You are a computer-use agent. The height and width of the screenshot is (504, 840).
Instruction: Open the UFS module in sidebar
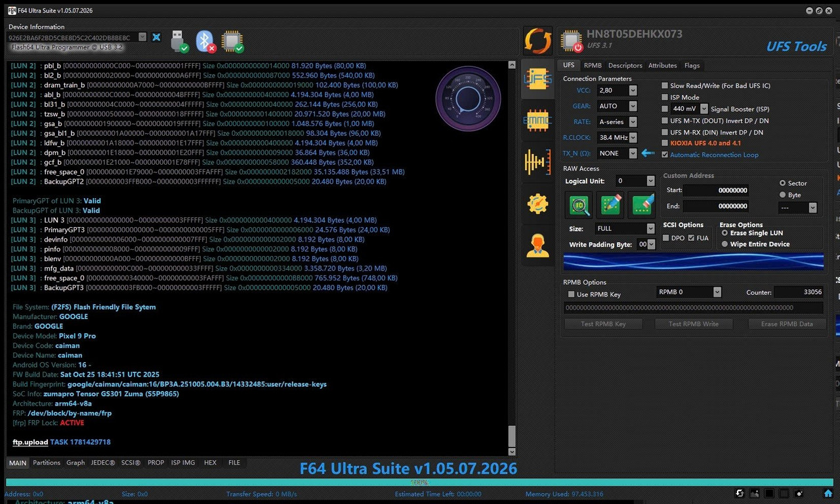537,79
